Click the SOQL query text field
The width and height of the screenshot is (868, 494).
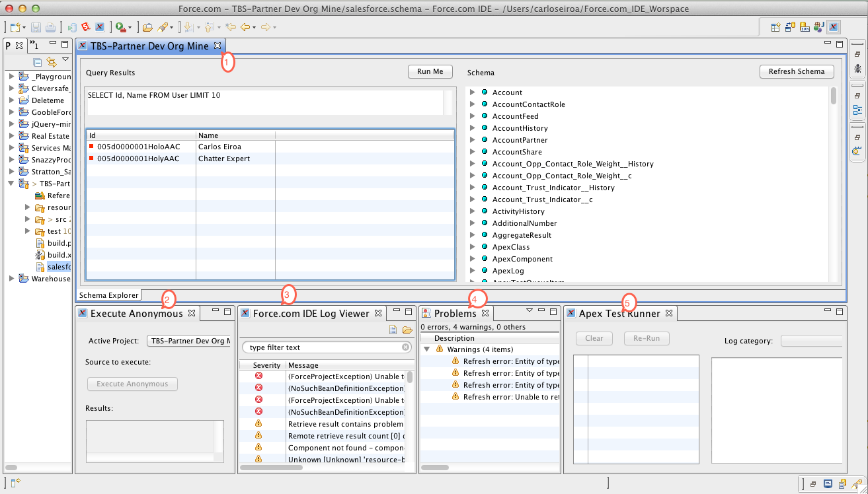pyautogui.click(x=264, y=102)
